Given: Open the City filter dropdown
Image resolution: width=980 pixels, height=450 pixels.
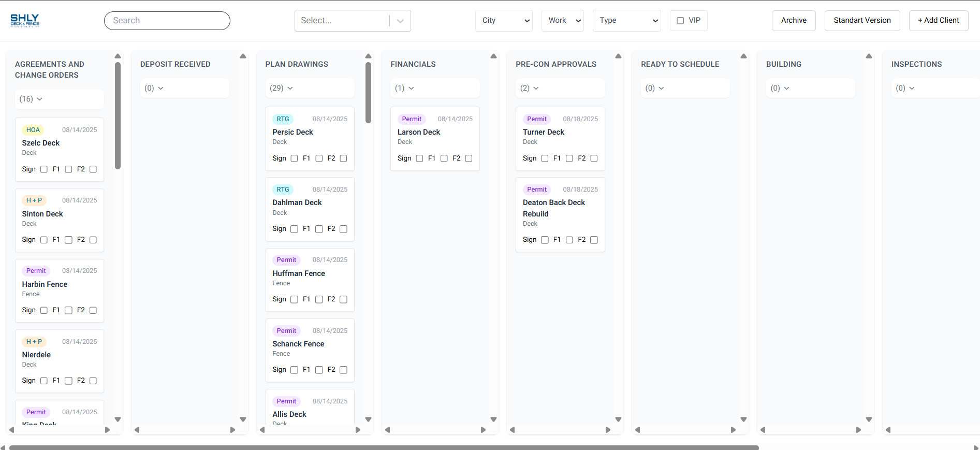Looking at the screenshot, I should [x=504, y=21].
